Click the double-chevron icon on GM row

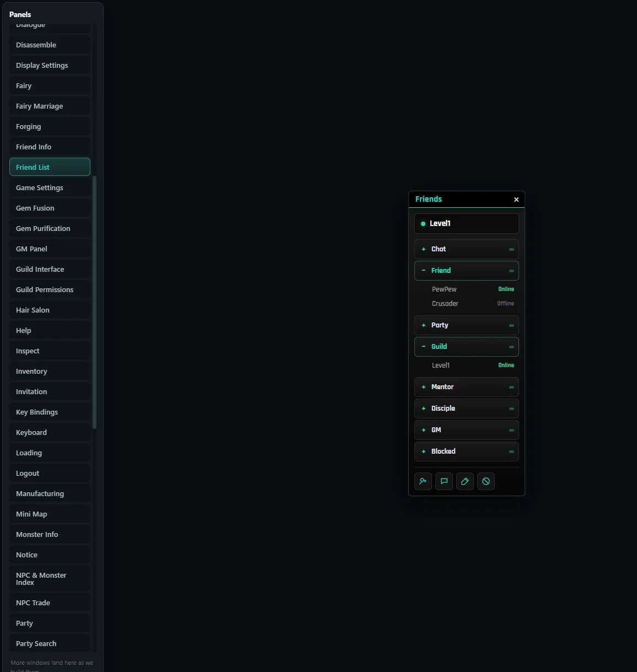511,430
